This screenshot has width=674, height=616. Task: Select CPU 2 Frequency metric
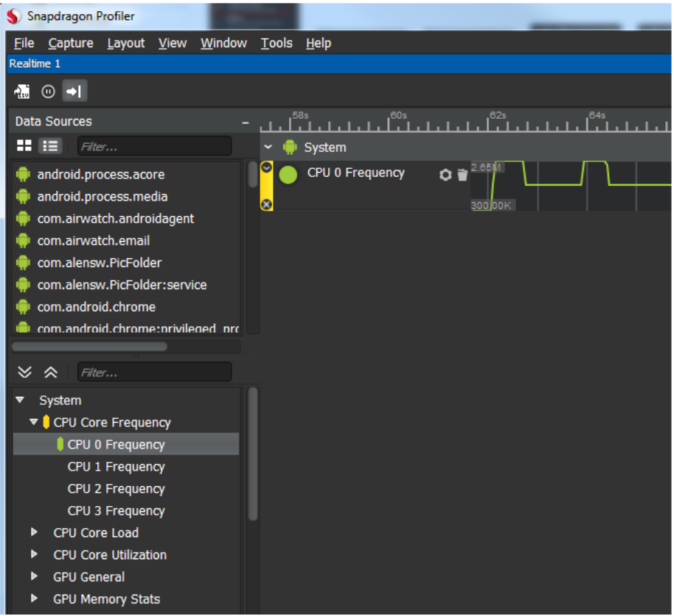pyautogui.click(x=116, y=488)
